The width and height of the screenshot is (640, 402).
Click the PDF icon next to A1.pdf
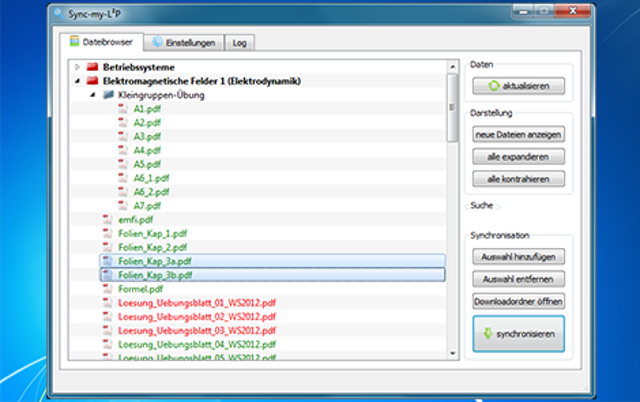point(123,109)
